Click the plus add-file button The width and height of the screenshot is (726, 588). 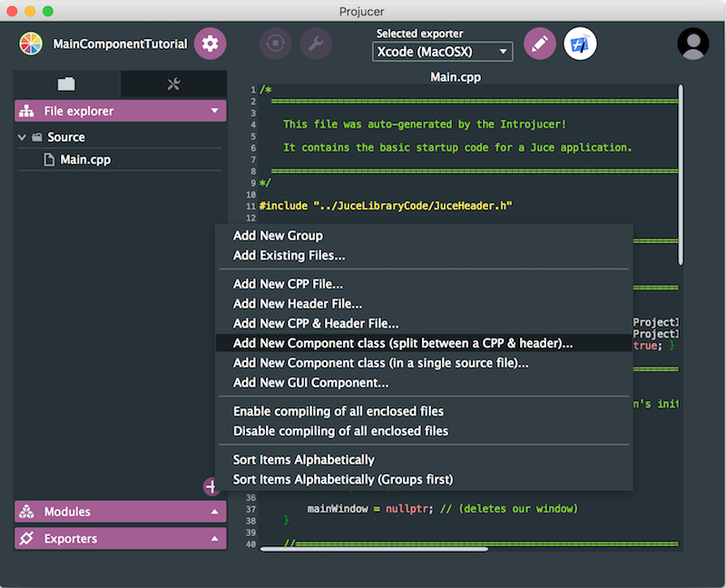click(211, 487)
